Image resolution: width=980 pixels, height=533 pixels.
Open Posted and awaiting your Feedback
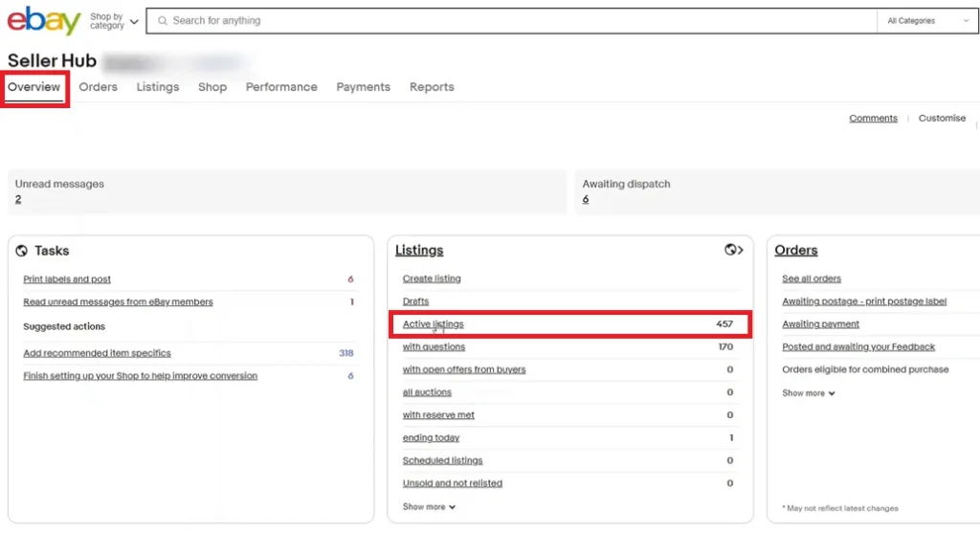click(858, 346)
